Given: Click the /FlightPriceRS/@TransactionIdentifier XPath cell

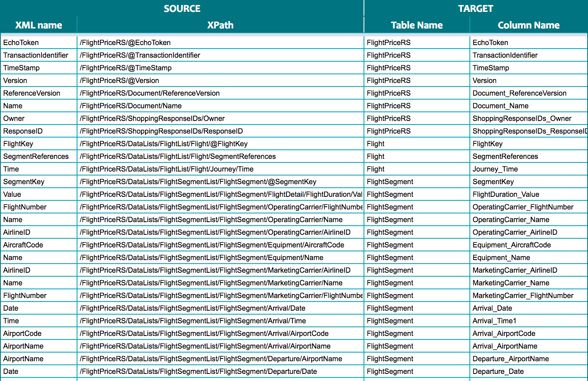Looking at the screenshot, I should coord(220,55).
